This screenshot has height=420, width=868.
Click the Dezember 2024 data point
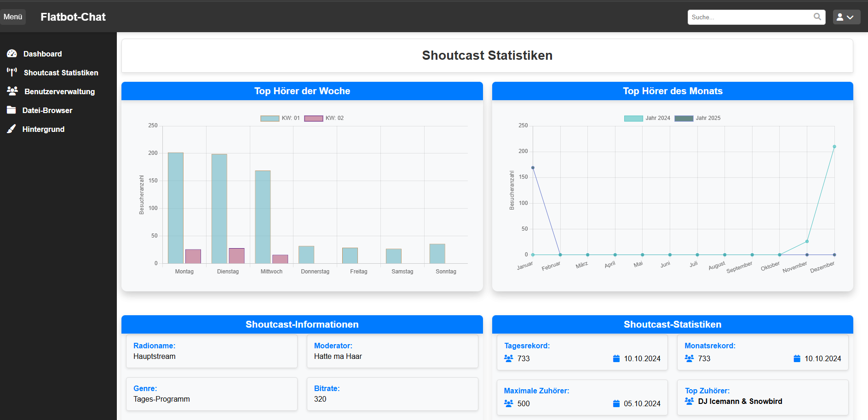(x=834, y=147)
